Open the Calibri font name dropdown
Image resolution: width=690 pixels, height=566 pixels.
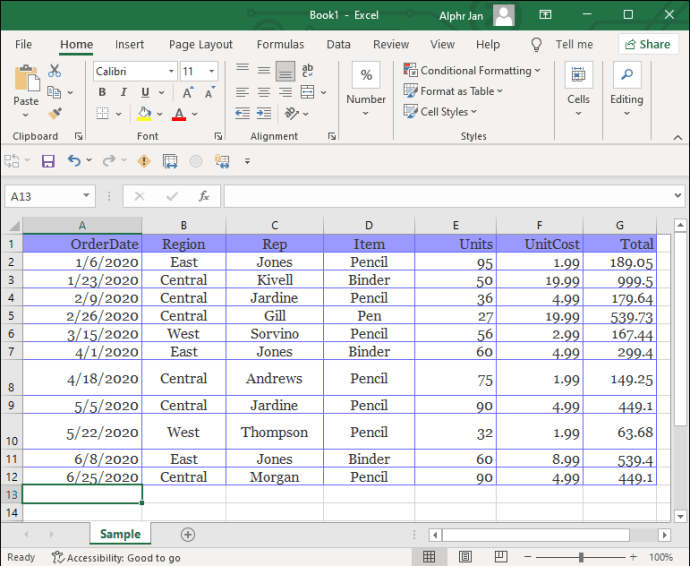point(169,71)
